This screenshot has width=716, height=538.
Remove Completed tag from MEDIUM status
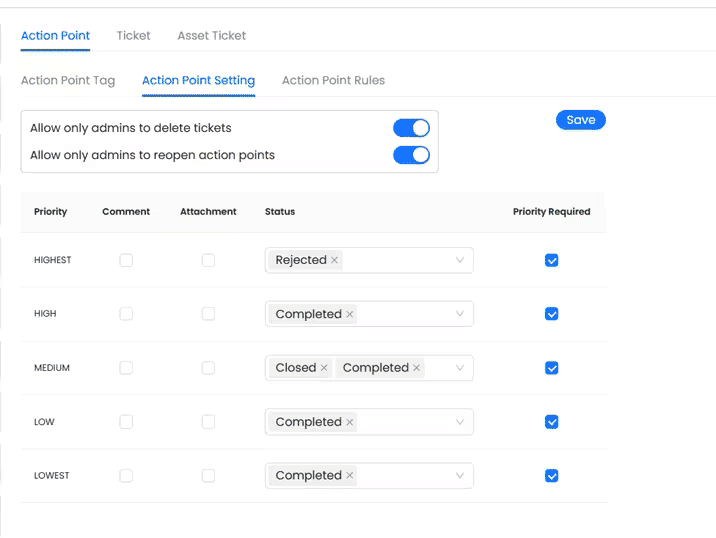click(x=417, y=368)
